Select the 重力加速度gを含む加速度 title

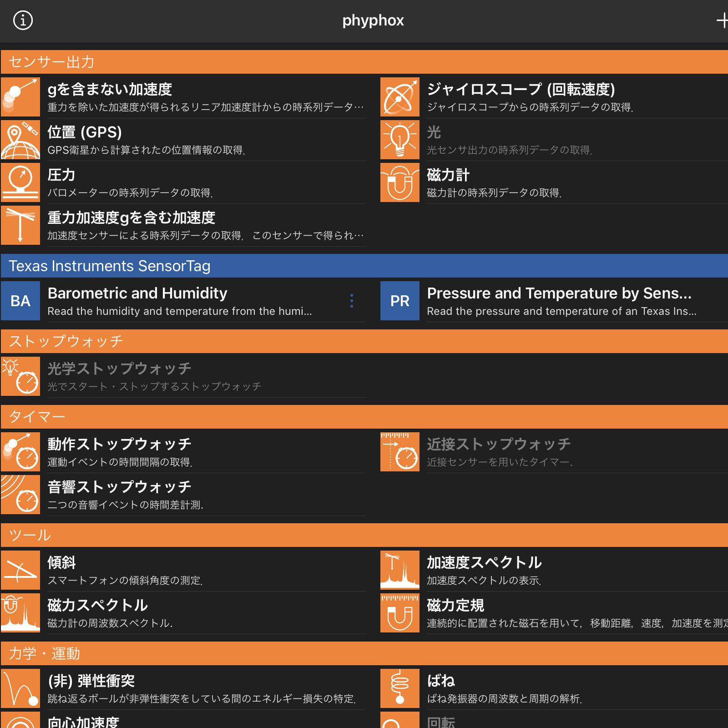pyautogui.click(x=131, y=217)
